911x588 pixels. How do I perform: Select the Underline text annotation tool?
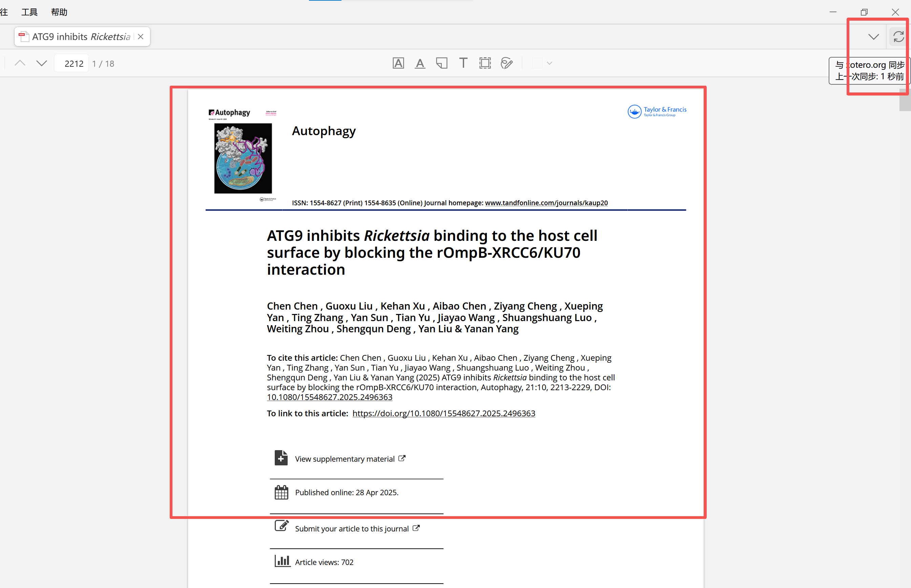coord(420,63)
